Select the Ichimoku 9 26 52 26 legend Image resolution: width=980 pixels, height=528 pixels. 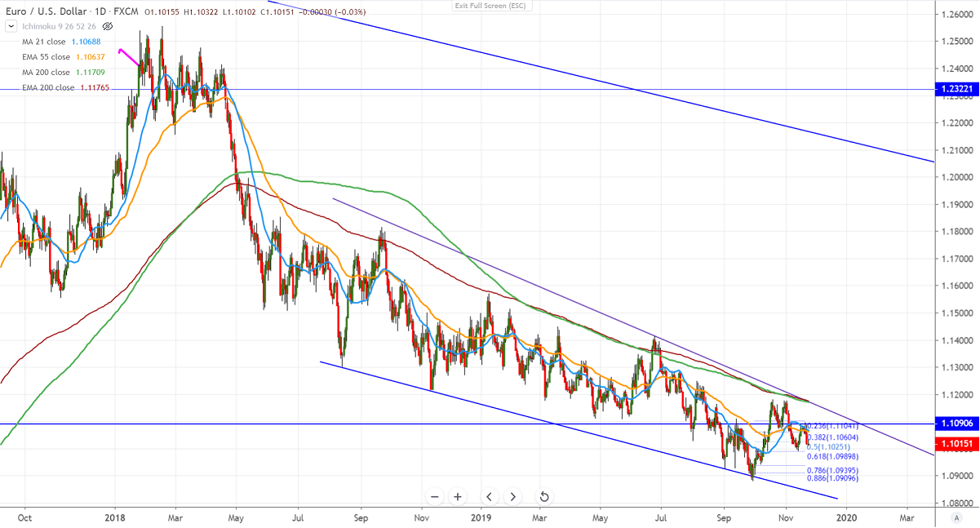(x=58, y=26)
